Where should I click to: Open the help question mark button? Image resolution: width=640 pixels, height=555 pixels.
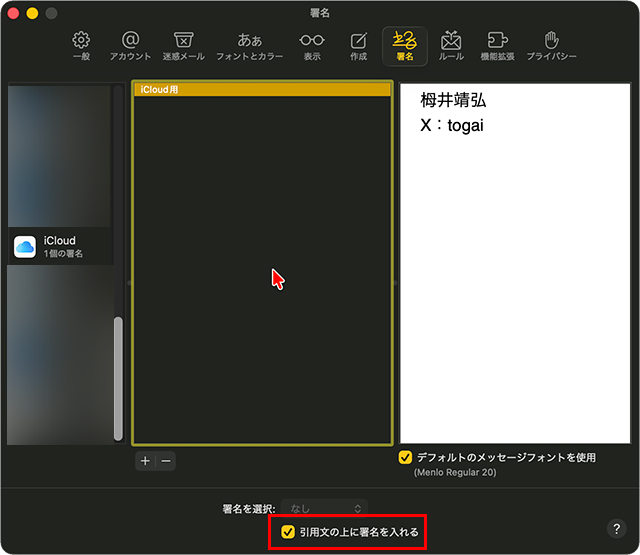click(x=616, y=528)
